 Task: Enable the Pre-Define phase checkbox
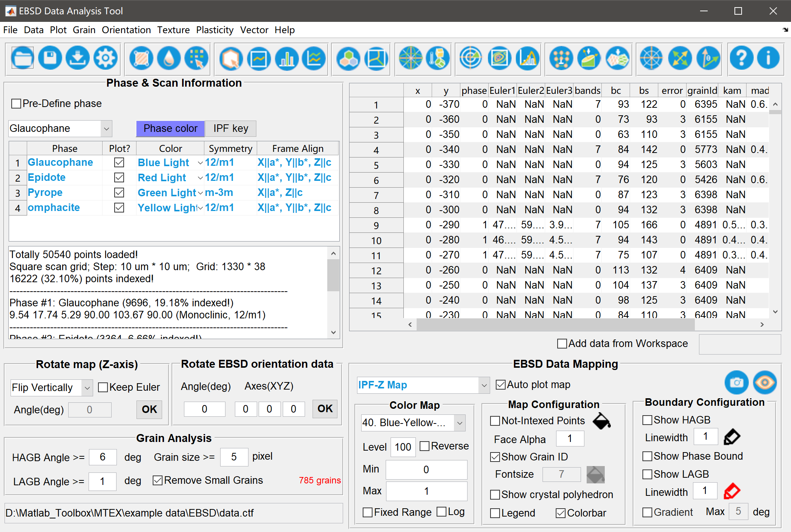tap(16, 104)
